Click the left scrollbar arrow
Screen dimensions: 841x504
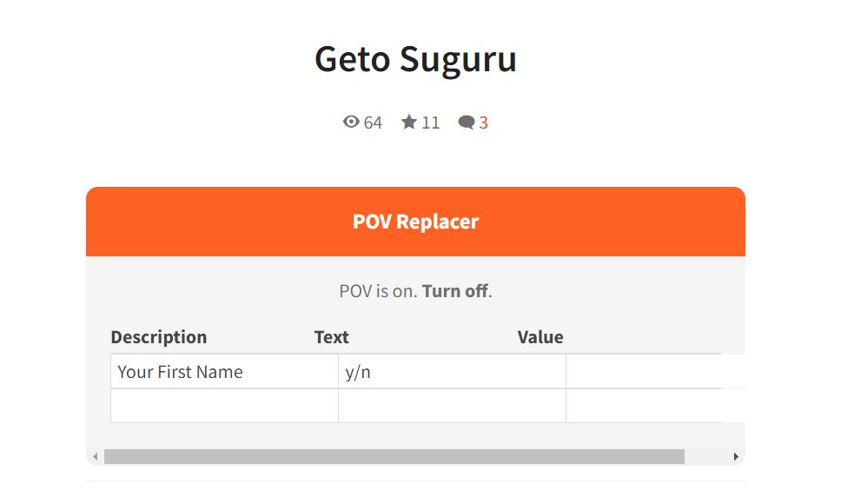coord(95,457)
